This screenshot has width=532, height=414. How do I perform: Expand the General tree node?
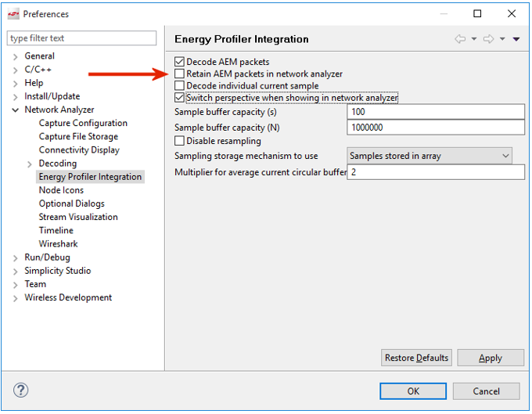(16, 56)
